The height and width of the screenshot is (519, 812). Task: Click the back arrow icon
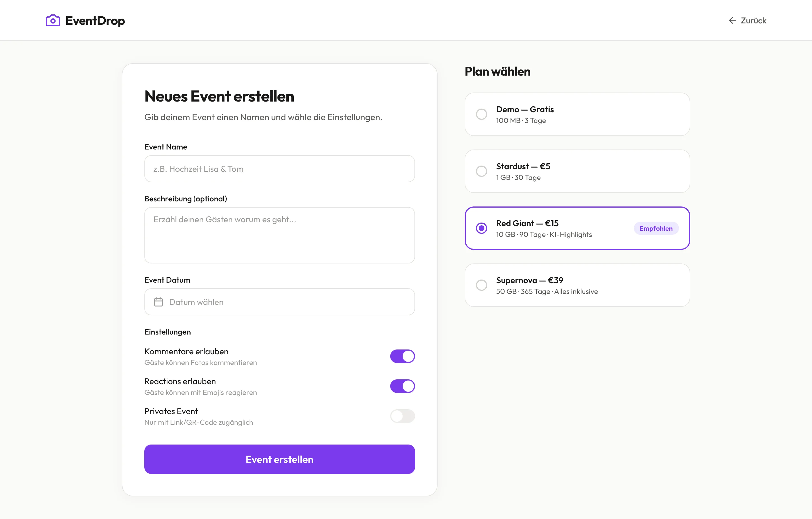click(732, 21)
